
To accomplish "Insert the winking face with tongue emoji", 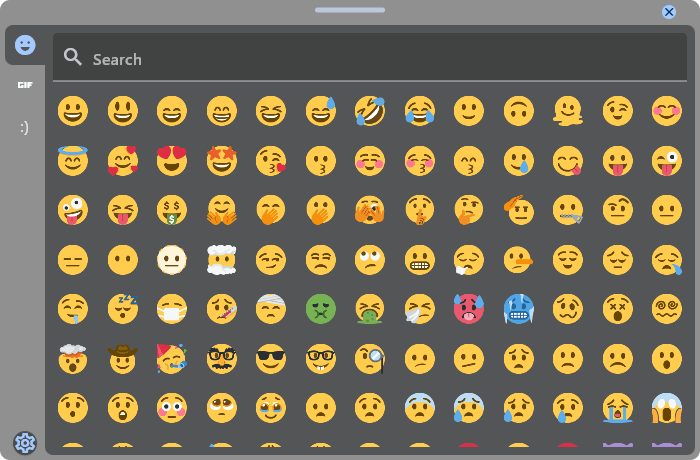I will (667, 160).
